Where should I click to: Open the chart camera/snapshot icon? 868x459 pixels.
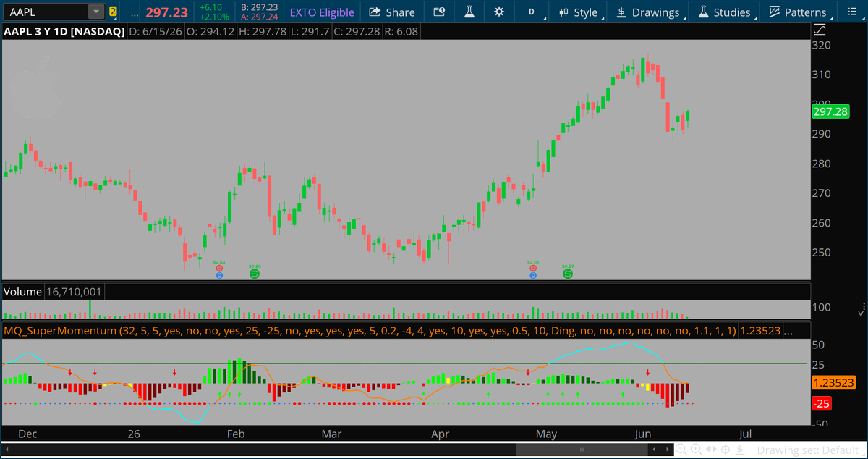tap(440, 12)
